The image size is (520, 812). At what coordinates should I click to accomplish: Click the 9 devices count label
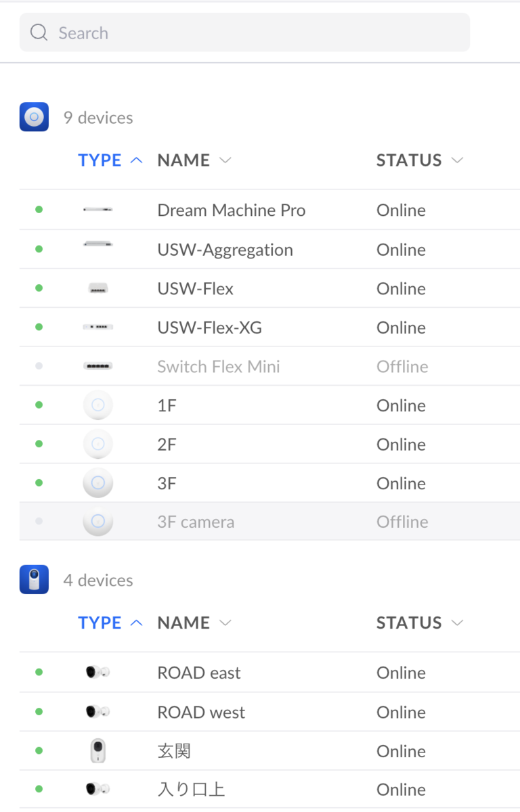[x=98, y=118]
